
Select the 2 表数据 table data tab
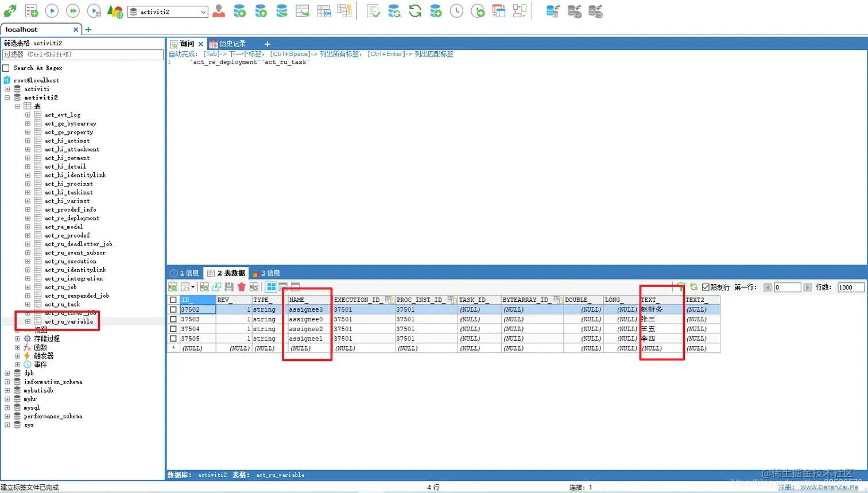coord(226,273)
